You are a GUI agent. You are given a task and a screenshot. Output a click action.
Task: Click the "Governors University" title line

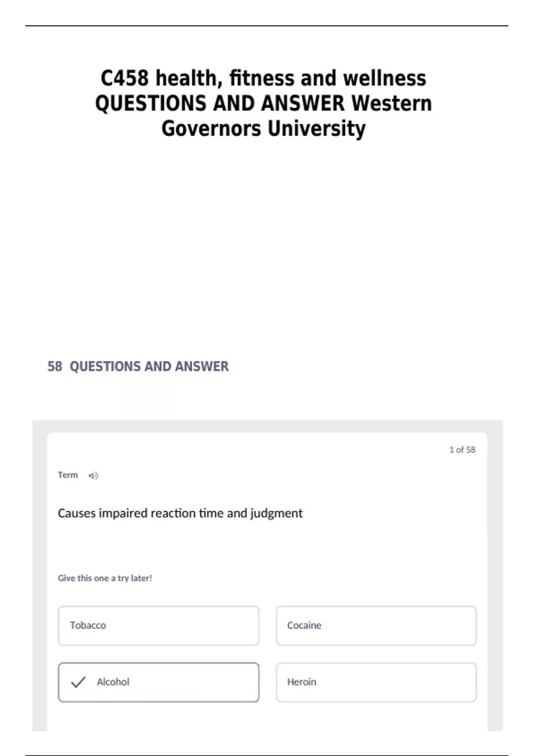tap(263, 129)
